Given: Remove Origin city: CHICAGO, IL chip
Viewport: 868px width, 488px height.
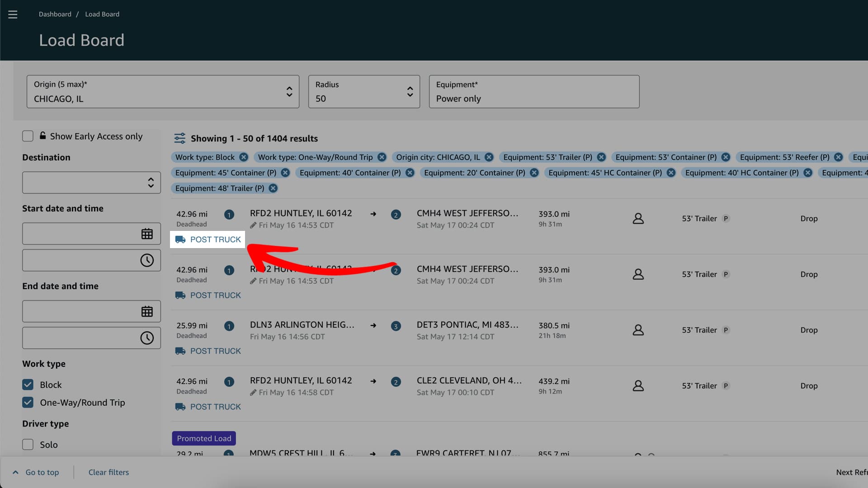Looking at the screenshot, I should pos(489,157).
